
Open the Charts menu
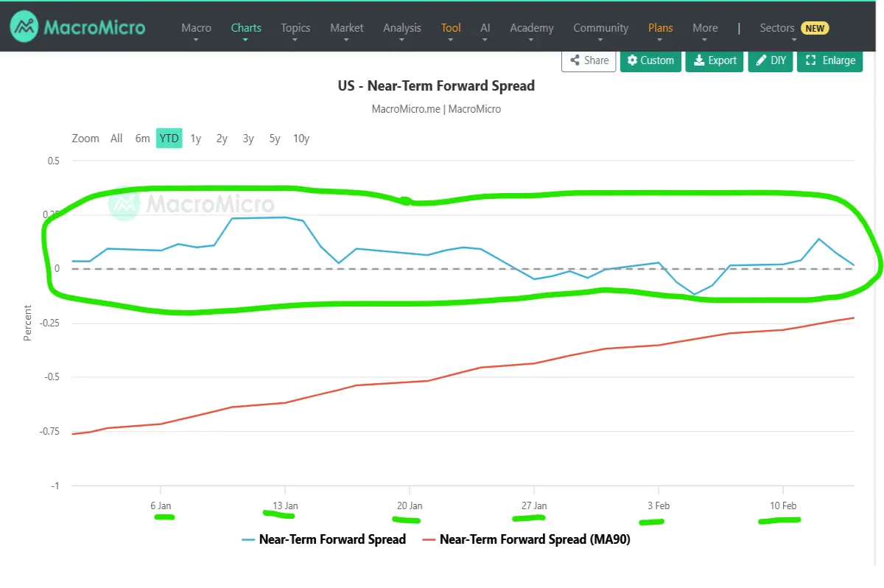point(246,28)
